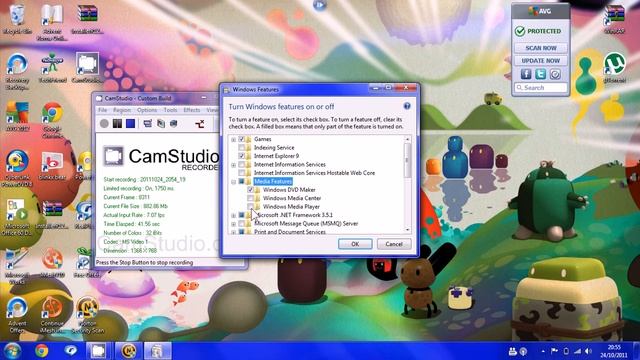Viewport: 640px width, 360px height.
Task: Open the Microsoft Office 60 Day desktop icon
Action: (x=17, y=217)
